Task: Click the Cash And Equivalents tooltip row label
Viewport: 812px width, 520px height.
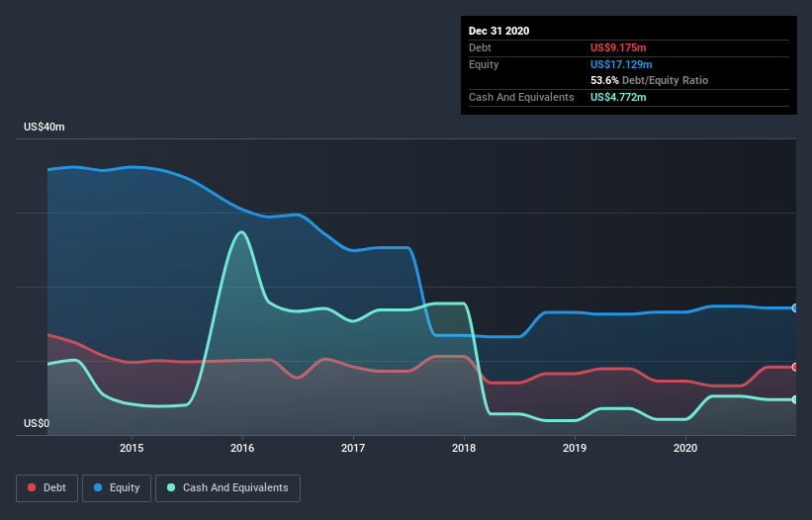Action: click(521, 97)
